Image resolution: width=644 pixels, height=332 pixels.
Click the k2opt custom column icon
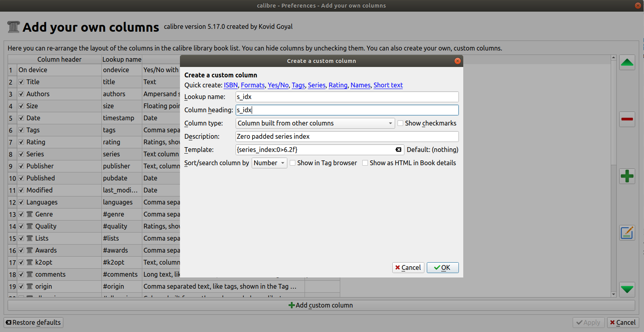click(x=30, y=262)
